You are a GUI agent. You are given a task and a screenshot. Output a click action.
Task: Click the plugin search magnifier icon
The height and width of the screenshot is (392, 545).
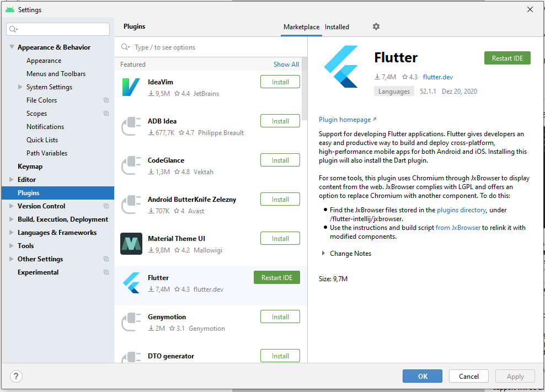click(x=125, y=47)
